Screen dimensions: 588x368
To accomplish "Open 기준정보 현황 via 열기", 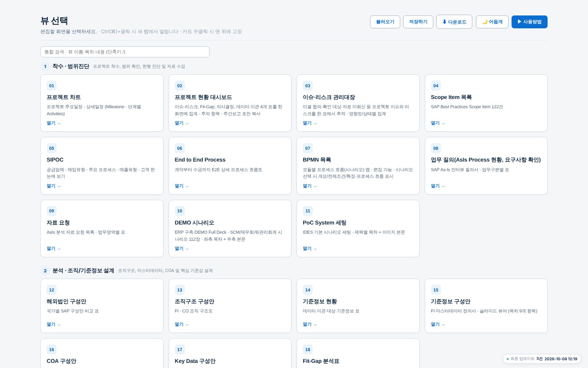I will click(x=310, y=325).
